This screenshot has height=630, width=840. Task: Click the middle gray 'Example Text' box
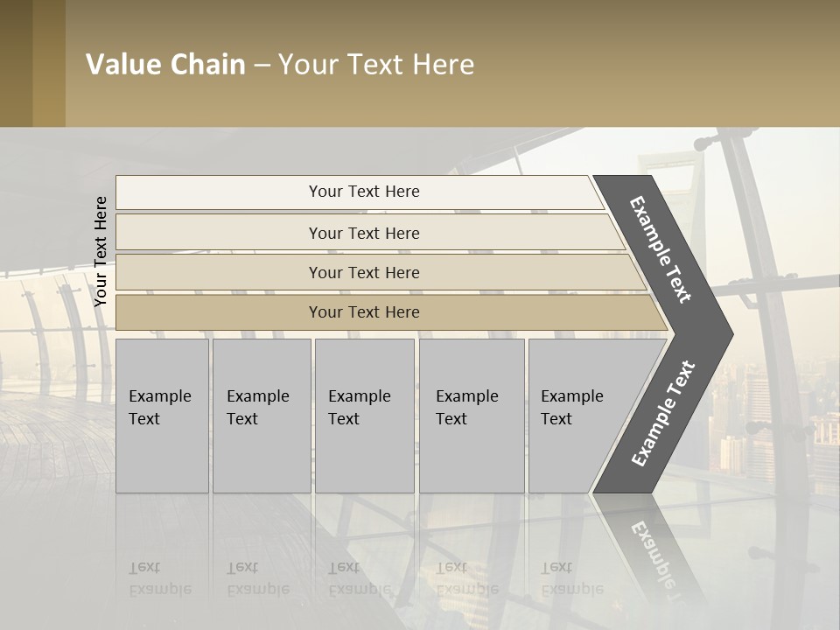click(x=364, y=416)
